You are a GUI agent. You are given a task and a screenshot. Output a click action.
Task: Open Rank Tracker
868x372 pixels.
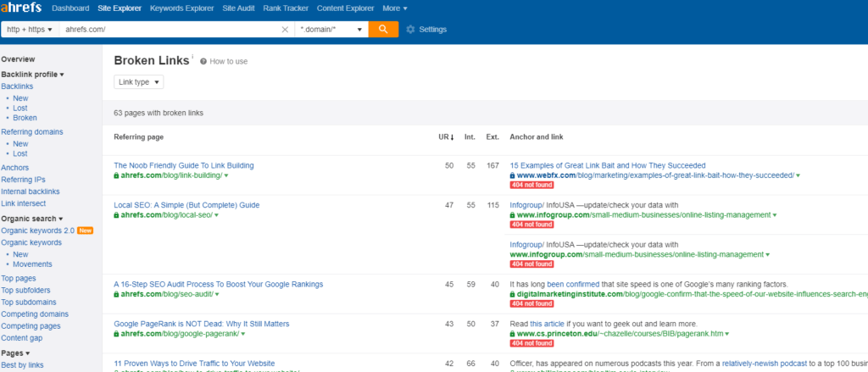287,8
